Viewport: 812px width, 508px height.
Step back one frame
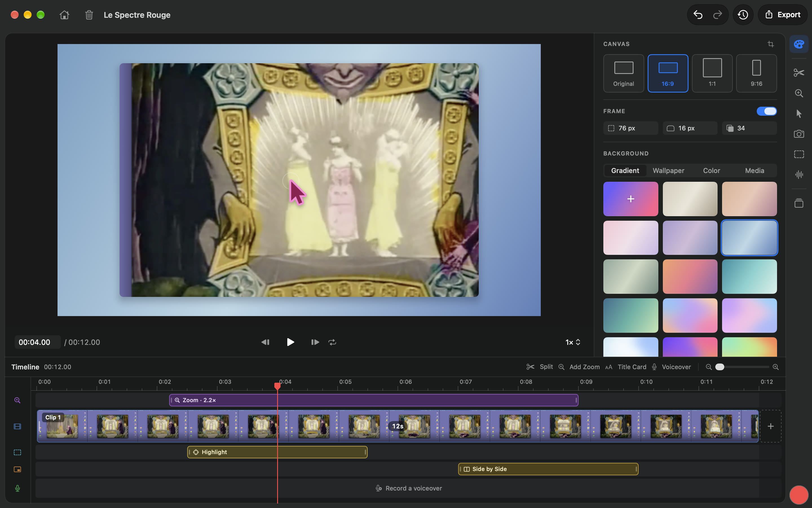click(x=265, y=342)
